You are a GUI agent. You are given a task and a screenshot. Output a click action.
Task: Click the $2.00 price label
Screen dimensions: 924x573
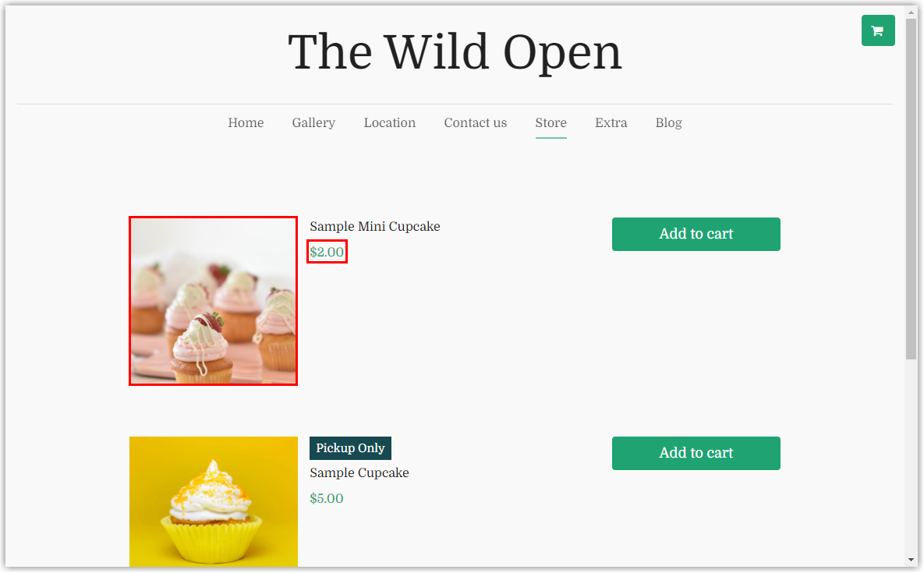pos(327,252)
